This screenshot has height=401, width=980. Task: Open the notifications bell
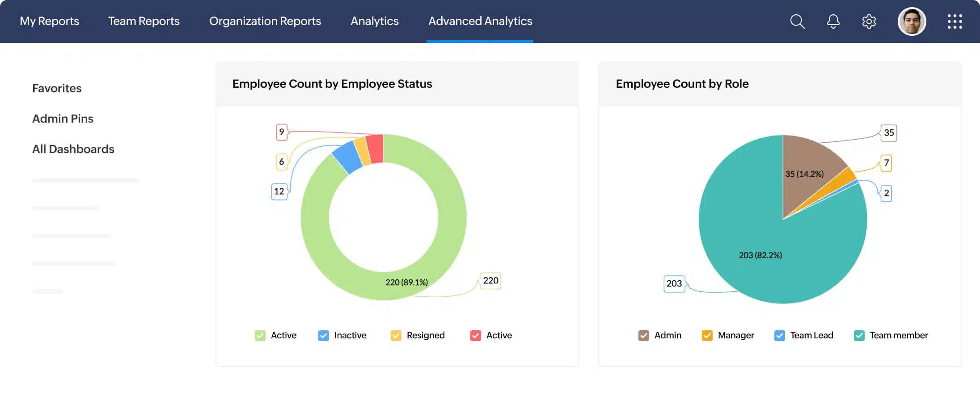833,21
